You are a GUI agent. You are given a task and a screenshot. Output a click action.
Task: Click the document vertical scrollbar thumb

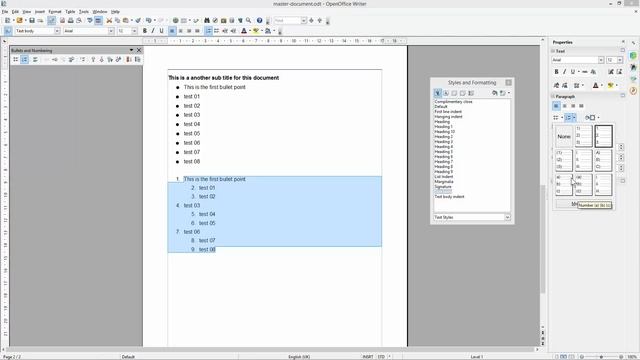tap(542, 239)
